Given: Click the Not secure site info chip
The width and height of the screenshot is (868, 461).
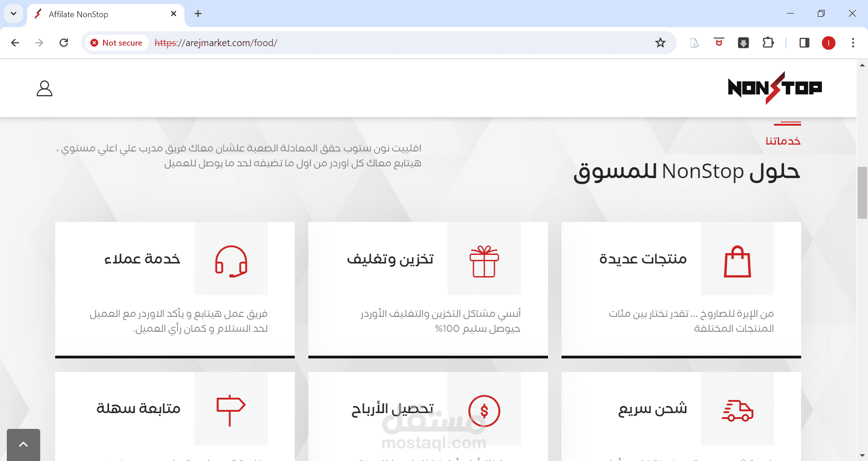Looking at the screenshot, I should (117, 43).
